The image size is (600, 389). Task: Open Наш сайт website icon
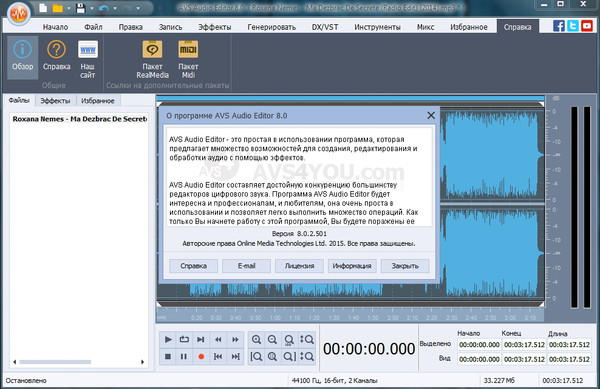(x=88, y=58)
